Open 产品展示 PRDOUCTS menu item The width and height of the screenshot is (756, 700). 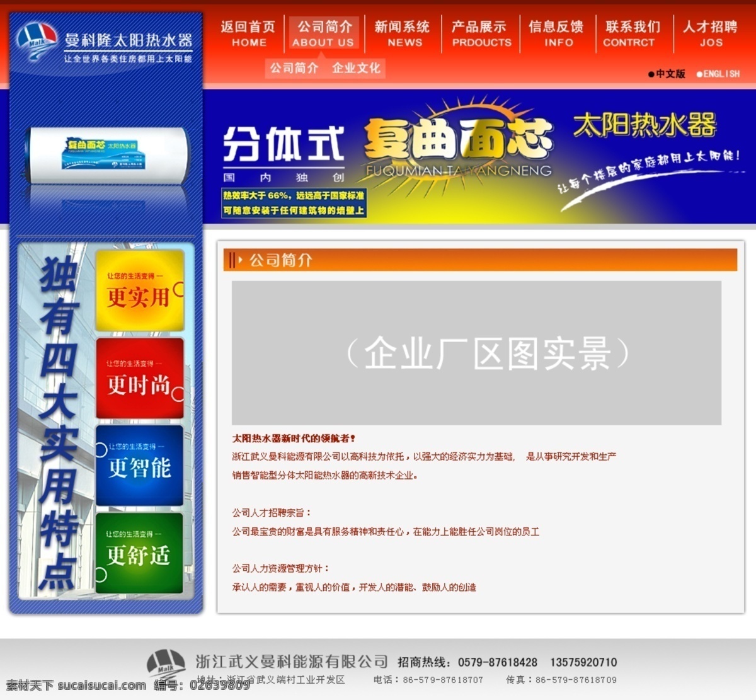click(480, 34)
